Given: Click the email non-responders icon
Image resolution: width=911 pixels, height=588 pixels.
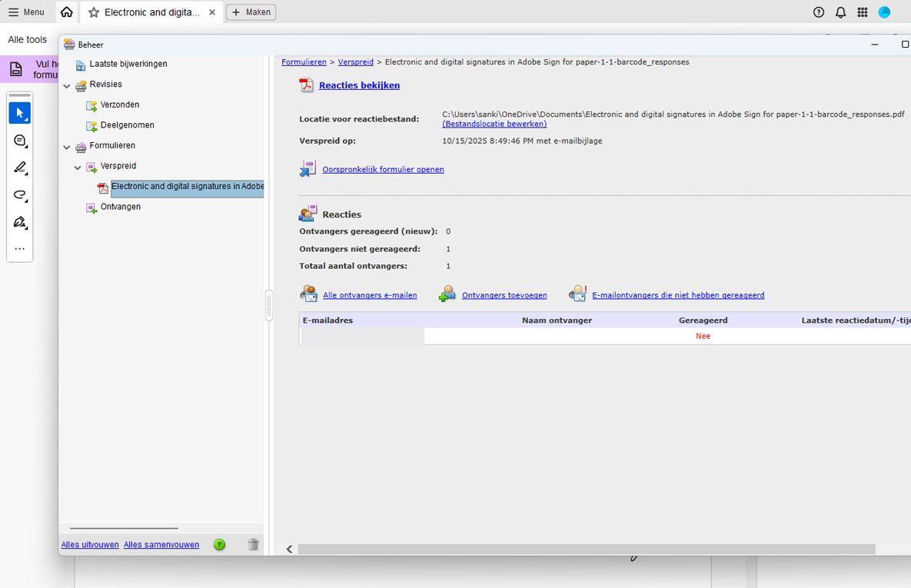Looking at the screenshot, I should click(x=577, y=294).
